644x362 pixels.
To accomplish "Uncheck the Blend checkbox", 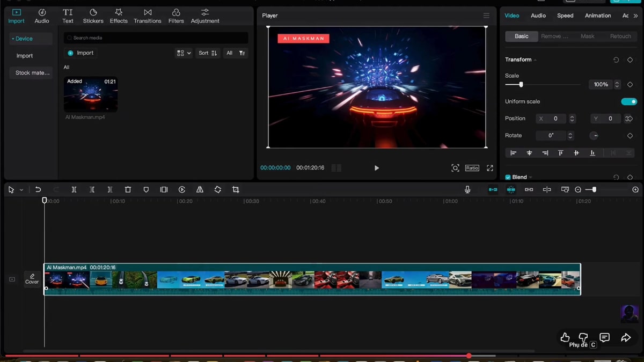I will pos(508,178).
